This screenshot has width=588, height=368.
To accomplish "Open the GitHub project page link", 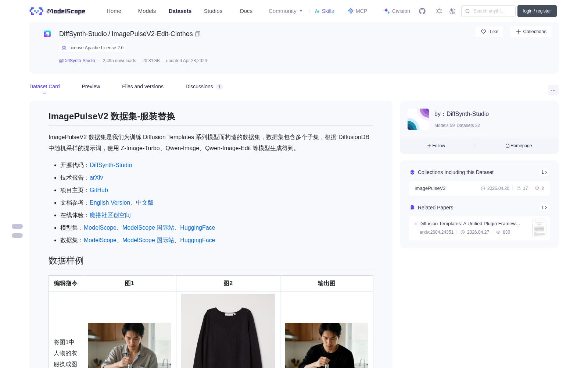I will tap(99, 190).
